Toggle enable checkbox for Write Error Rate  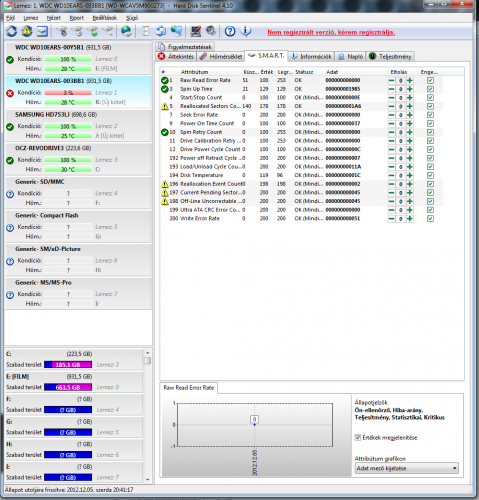pos(430,219)
